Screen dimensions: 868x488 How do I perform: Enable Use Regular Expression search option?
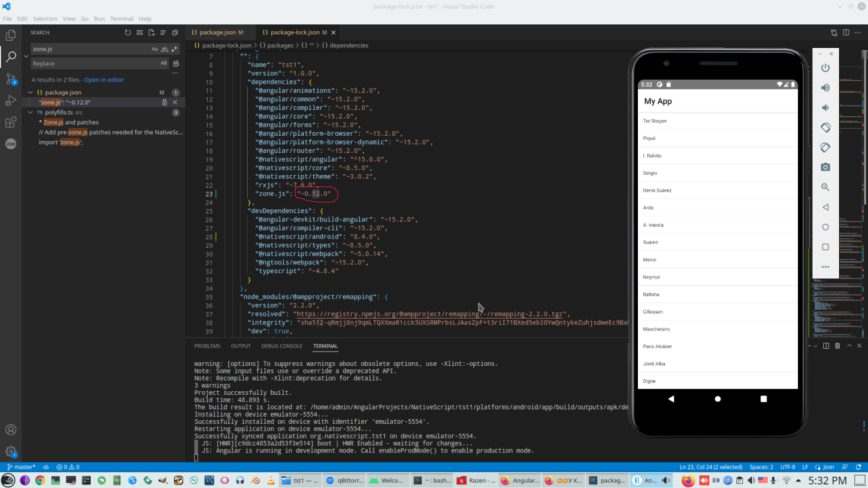pos(175,48)
